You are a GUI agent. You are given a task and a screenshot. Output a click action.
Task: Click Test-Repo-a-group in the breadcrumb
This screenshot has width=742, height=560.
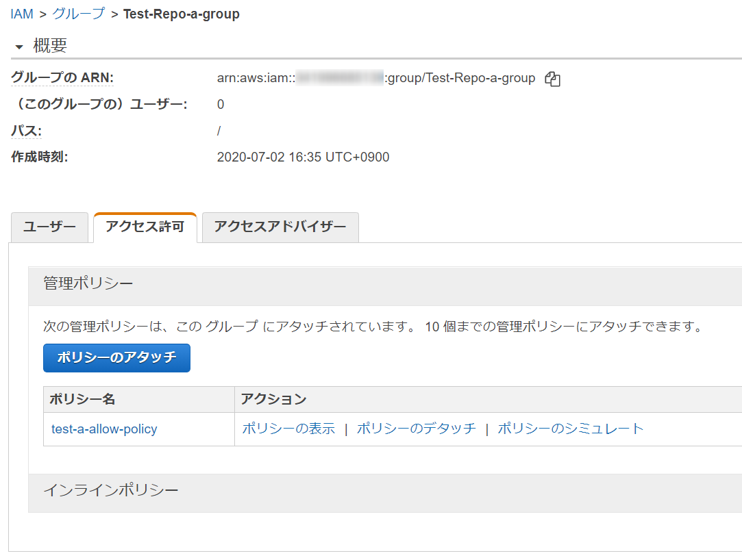click(181, 14)
